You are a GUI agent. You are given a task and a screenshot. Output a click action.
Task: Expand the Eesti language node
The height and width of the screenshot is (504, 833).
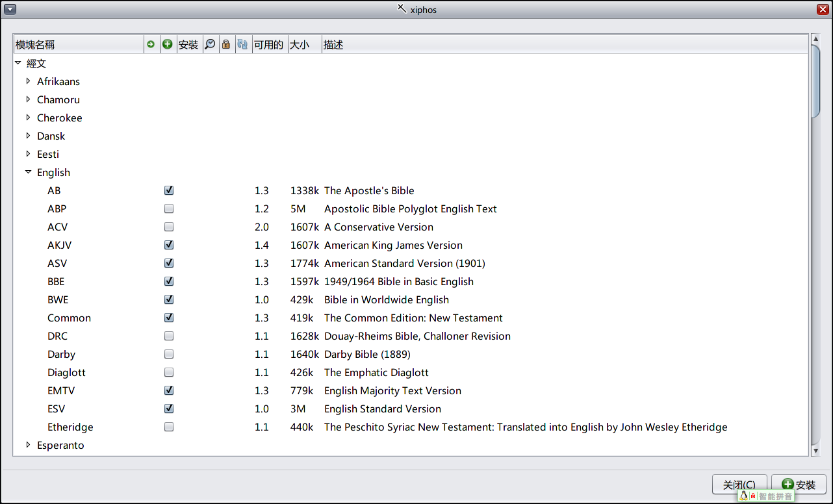coord(28,154)
